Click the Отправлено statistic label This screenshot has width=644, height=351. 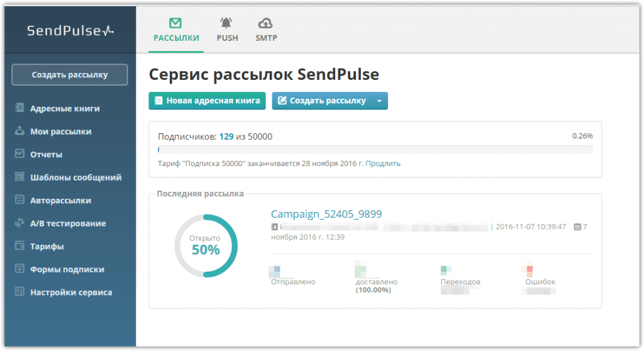coord(293,282)
